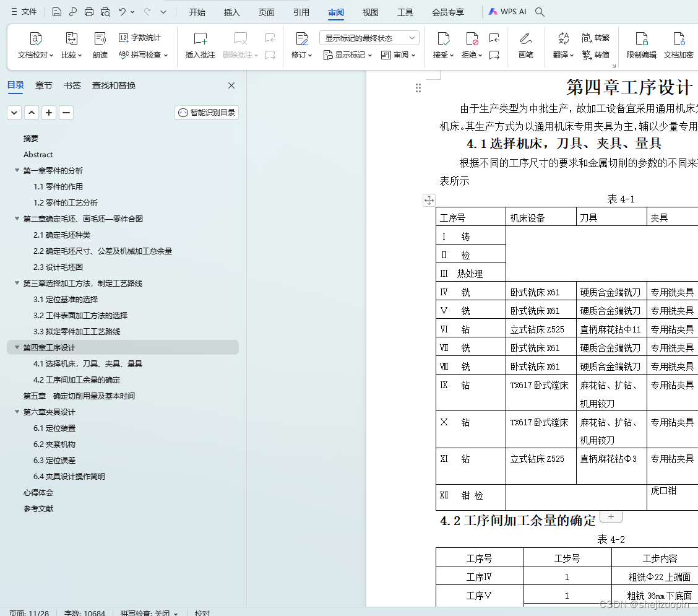Click 画笔 pen drawing tool
The width and height of the screenshot is (698, 616).
click(x=526, y=45)
